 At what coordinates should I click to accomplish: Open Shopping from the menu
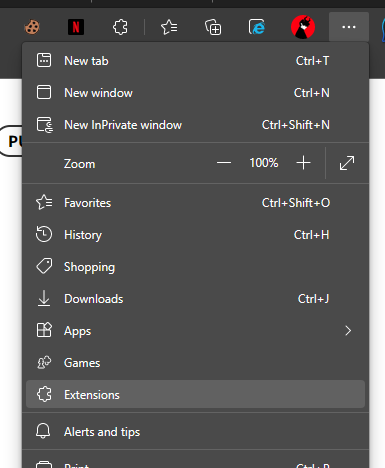(195, 267)
